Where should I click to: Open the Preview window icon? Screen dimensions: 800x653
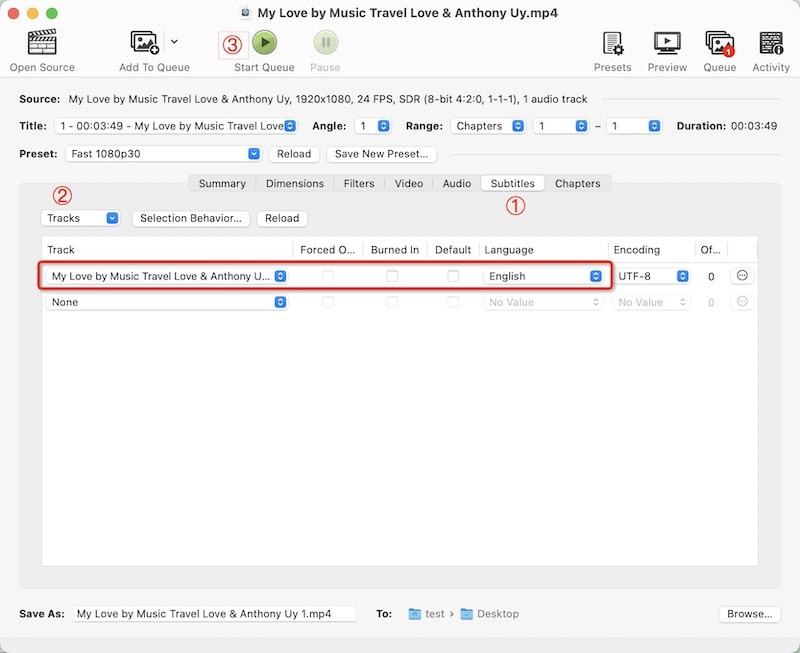pos(667,43)
